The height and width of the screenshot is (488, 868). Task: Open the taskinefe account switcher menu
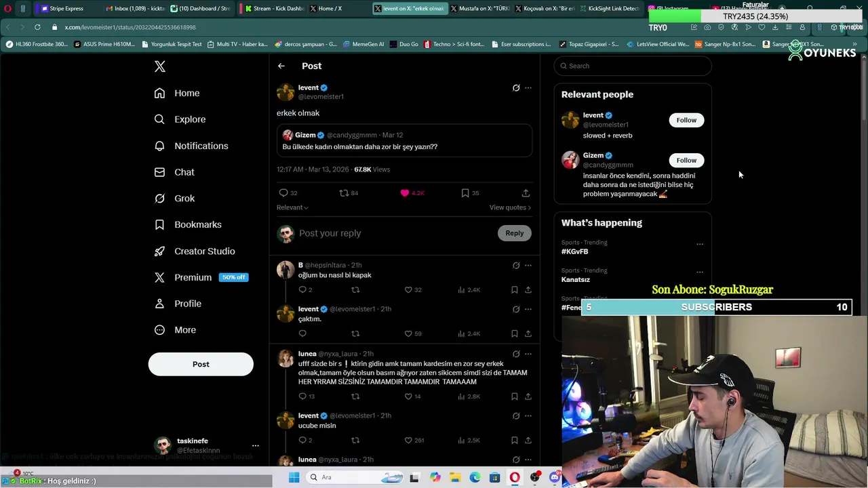pyautogui.click(x=255, y=445)
